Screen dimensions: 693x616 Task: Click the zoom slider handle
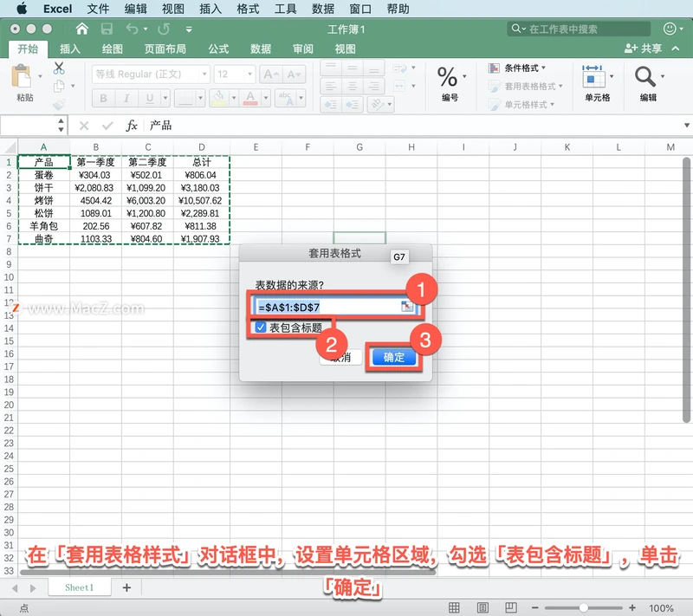584,608
